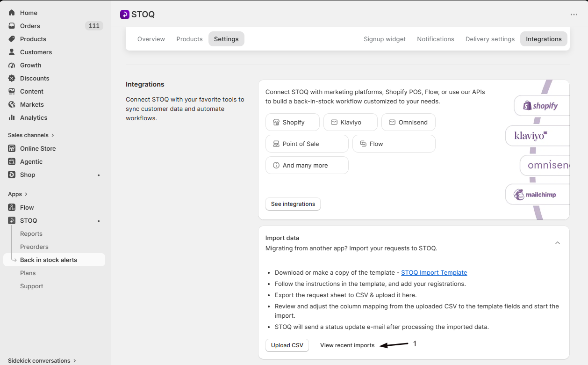
Task: Click the Content image icon
Action: (12, 91)
